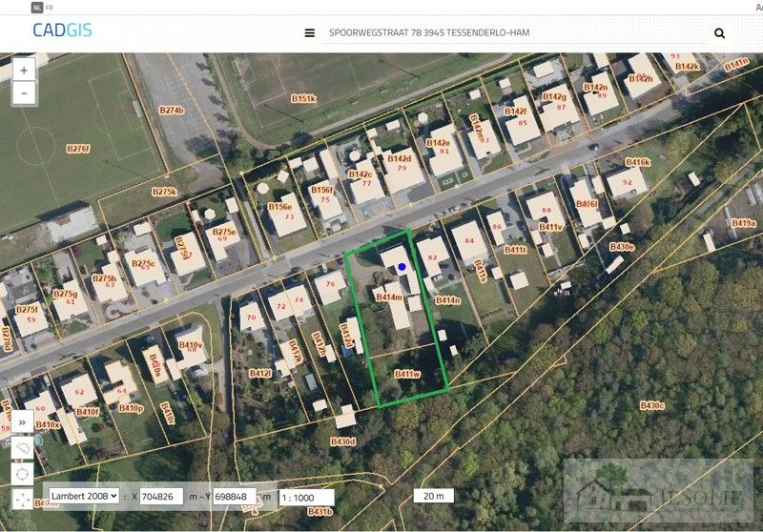763x532 pixels.
Task: Click parcel label B430e
Action: [622, 247]
